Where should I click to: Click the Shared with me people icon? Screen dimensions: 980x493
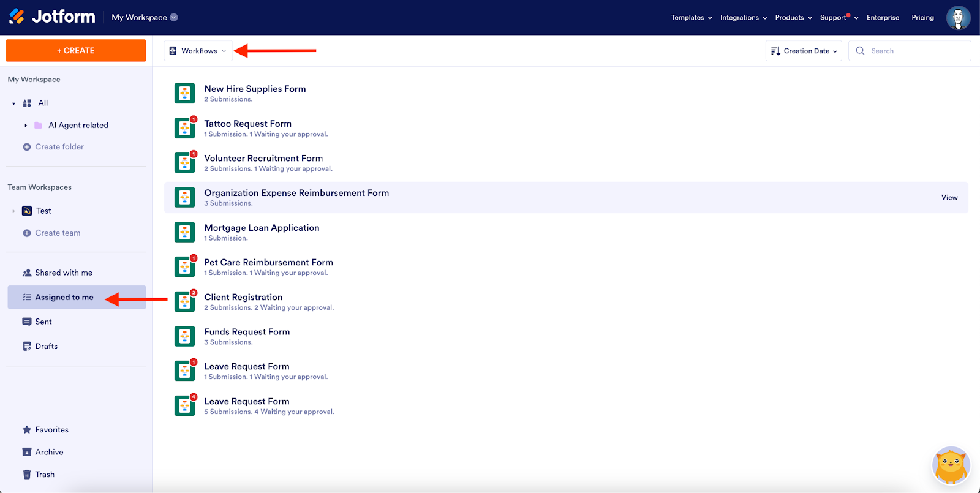(27, 273)
